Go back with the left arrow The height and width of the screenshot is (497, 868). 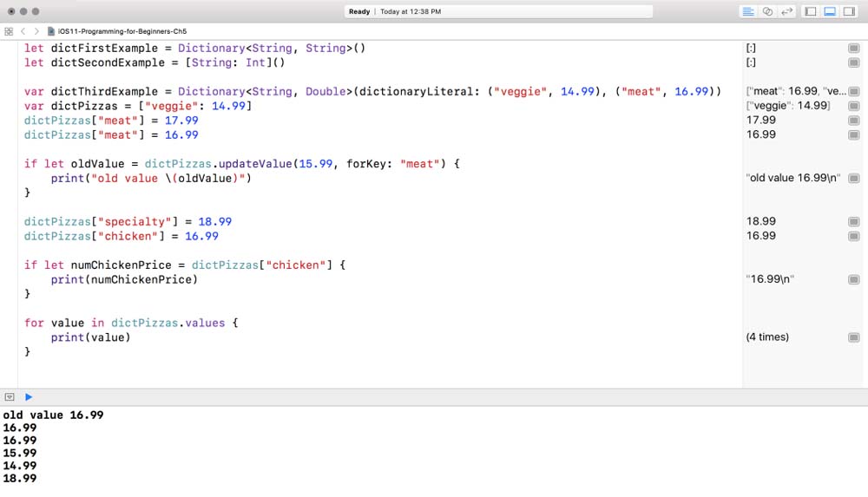pos(24,30)
